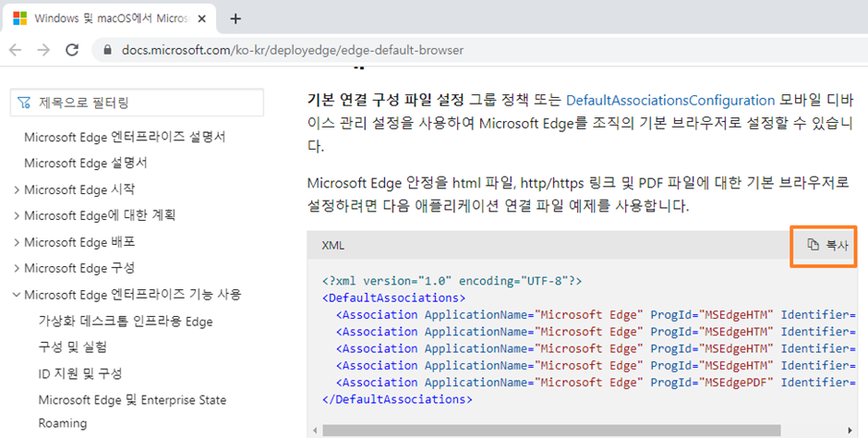Expand Microsoft Edge에 대한 계획 chevron
868x438 pixels.
point(16,216)
